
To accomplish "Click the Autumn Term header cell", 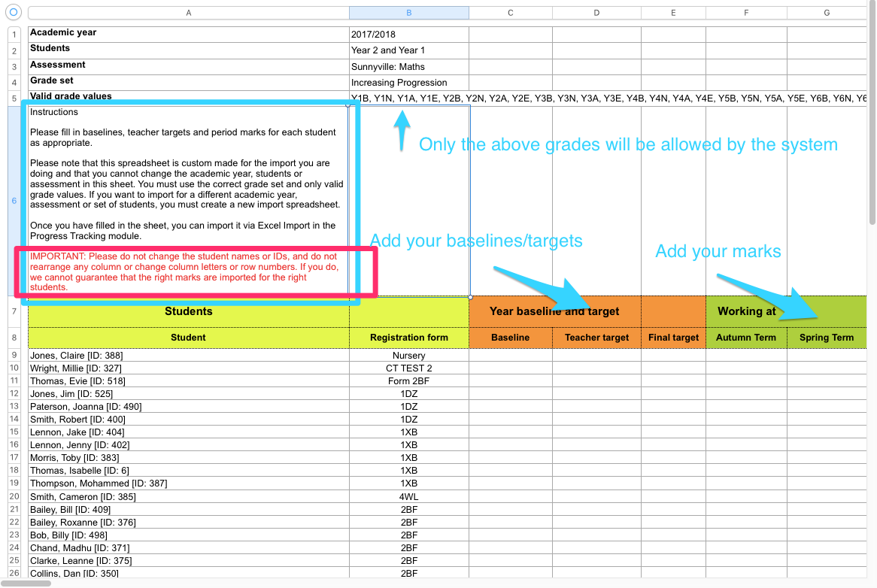I will 745,338.
